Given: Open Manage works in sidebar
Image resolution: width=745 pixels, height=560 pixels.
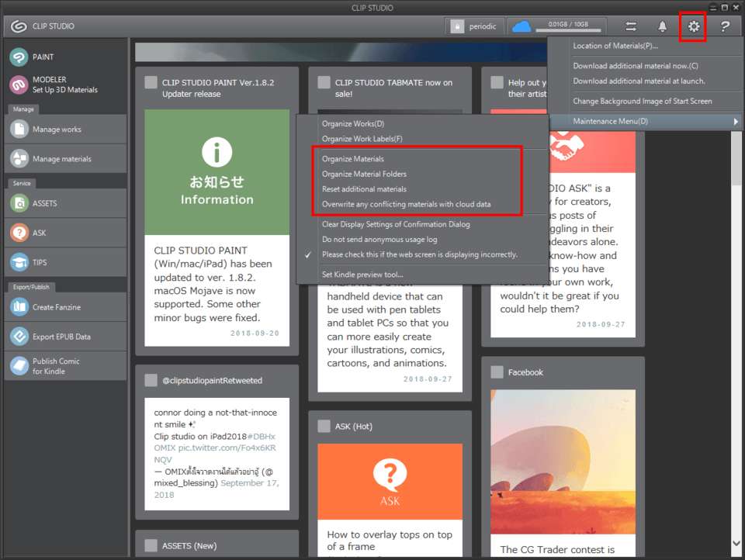Looking at the screenshot, I should (65, 130).
